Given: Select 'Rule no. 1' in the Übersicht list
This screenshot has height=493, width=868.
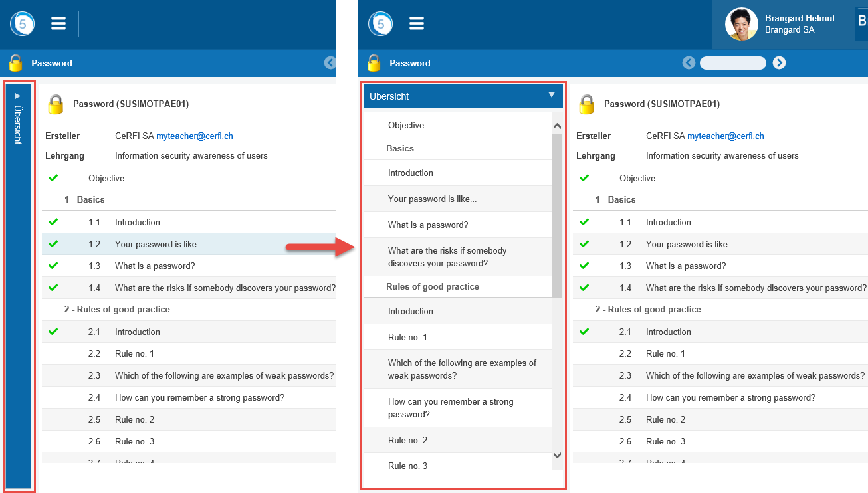Looking at the screenshot, I should pos(407,337).
